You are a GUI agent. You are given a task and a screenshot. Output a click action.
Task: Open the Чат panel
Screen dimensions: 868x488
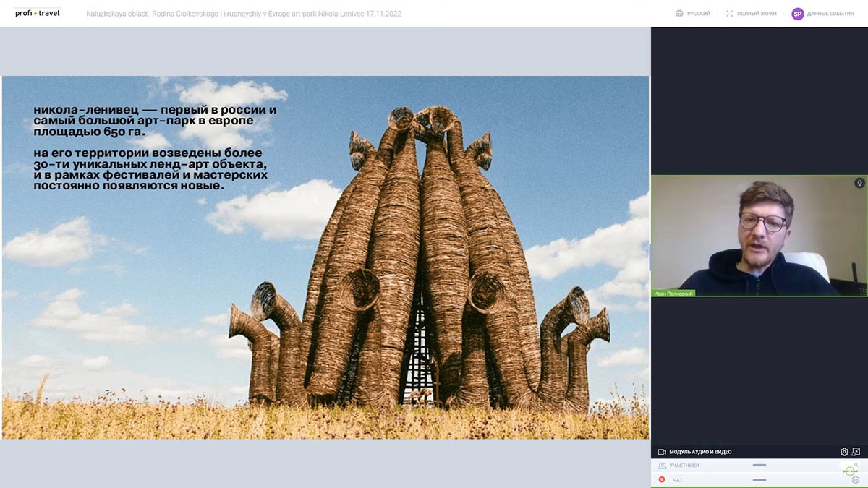click(x=677, y=480)
